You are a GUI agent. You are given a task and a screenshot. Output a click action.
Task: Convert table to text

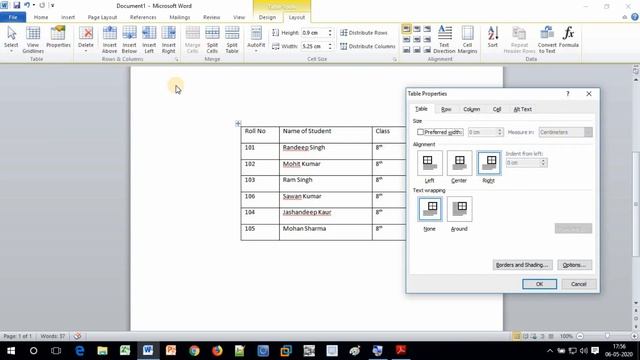click(x=547, y=40)
